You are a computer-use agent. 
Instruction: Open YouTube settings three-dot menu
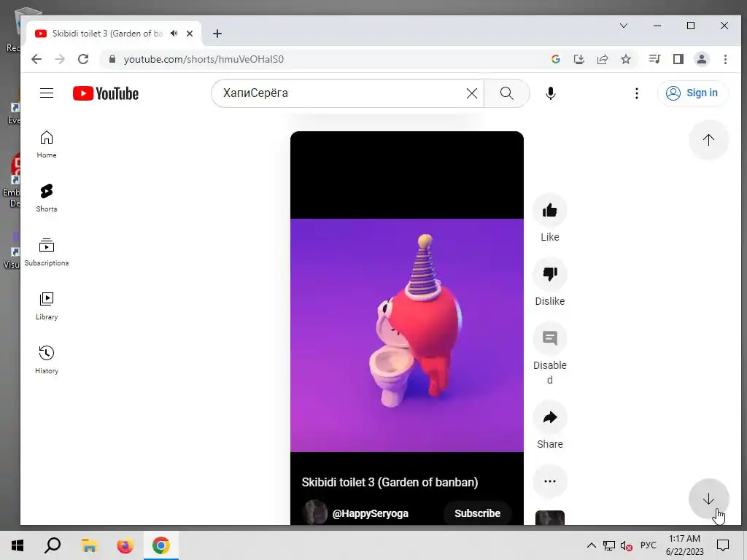636,93
